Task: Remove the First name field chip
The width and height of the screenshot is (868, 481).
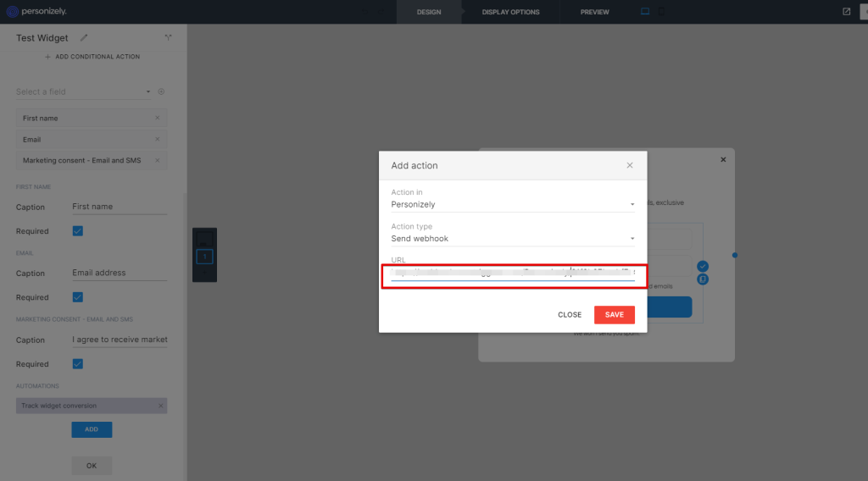Action: pyautogui.click(x=158, y=118)
